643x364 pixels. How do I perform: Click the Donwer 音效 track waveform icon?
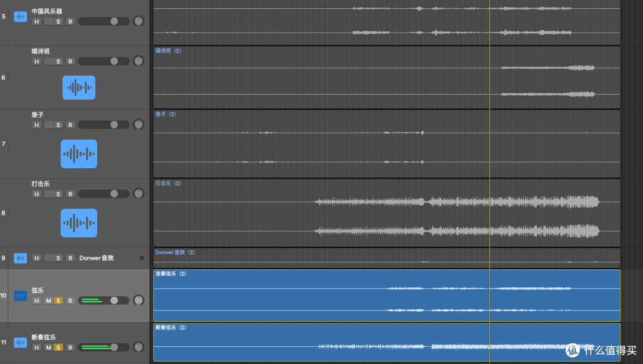pyautogui.click(x=20, y=258)
